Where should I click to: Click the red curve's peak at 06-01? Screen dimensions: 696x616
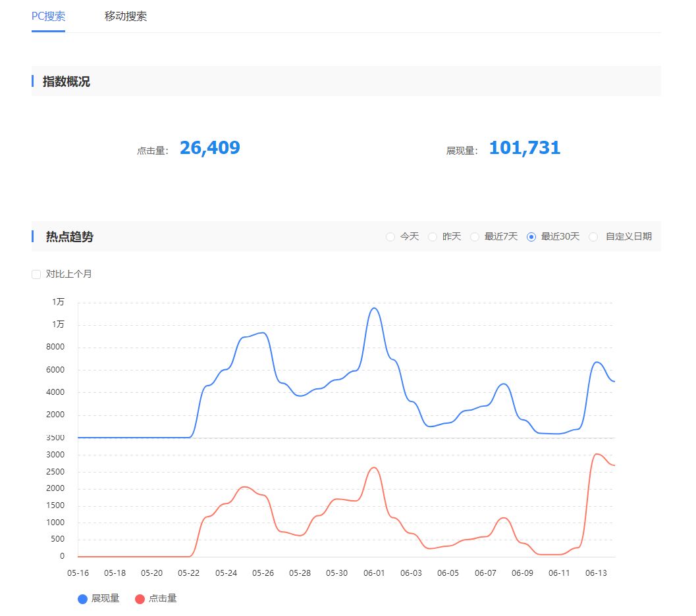(374, 467)
